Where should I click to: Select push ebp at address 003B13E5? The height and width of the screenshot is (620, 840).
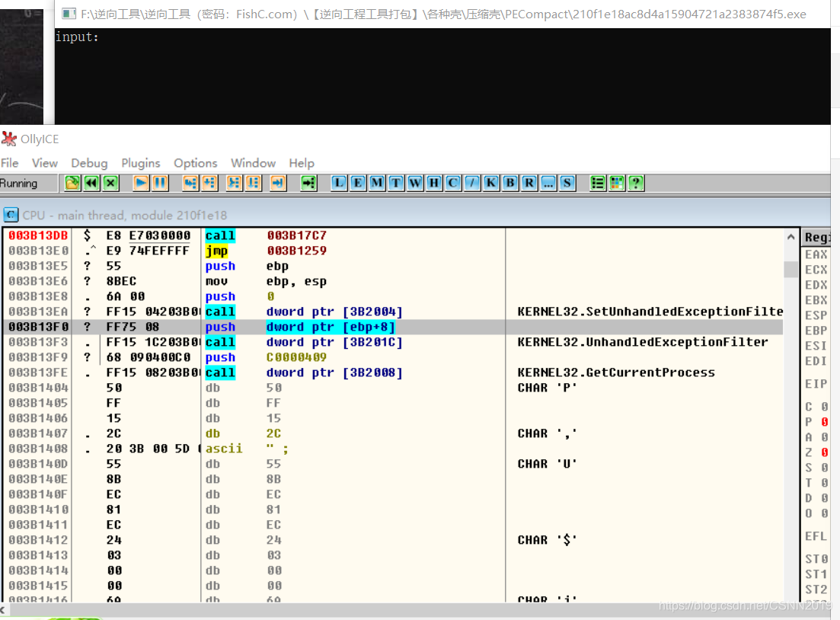[393, 266]
